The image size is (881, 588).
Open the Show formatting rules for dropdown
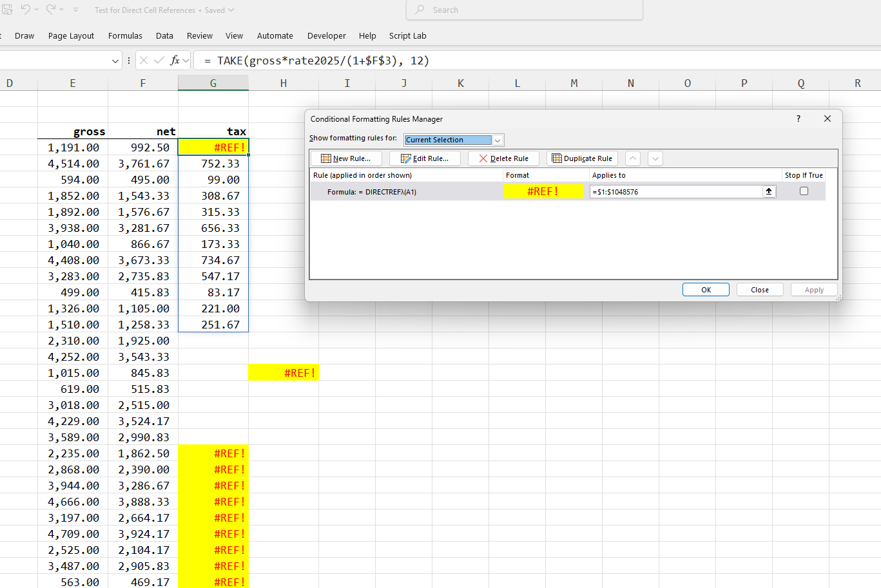[x=497, y=140]
